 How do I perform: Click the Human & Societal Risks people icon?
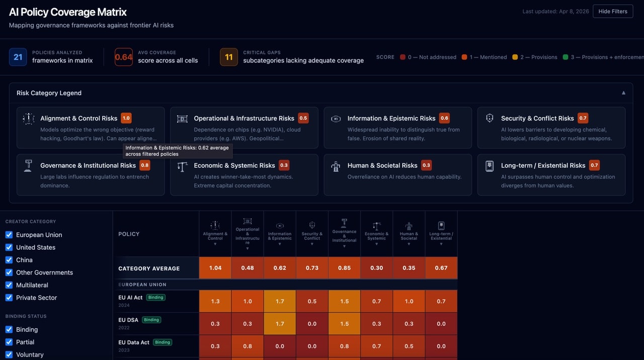point(336,166)
